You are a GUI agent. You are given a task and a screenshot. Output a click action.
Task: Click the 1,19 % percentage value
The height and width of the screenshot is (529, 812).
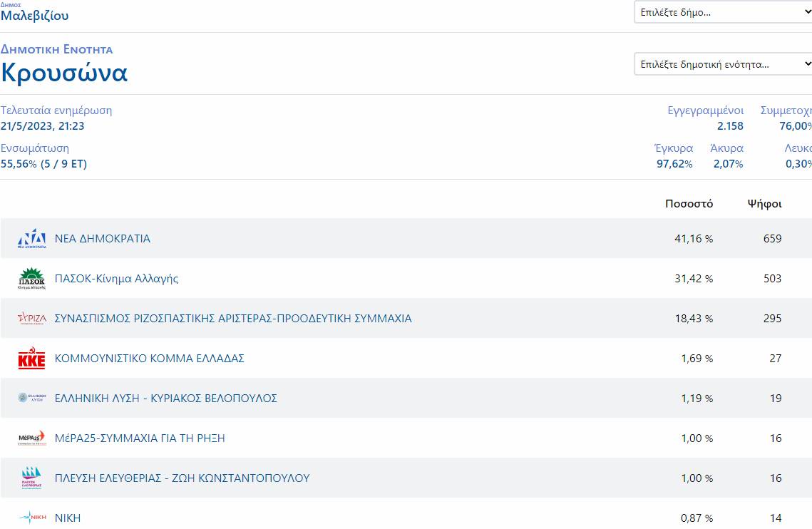[x=697, y=398]
